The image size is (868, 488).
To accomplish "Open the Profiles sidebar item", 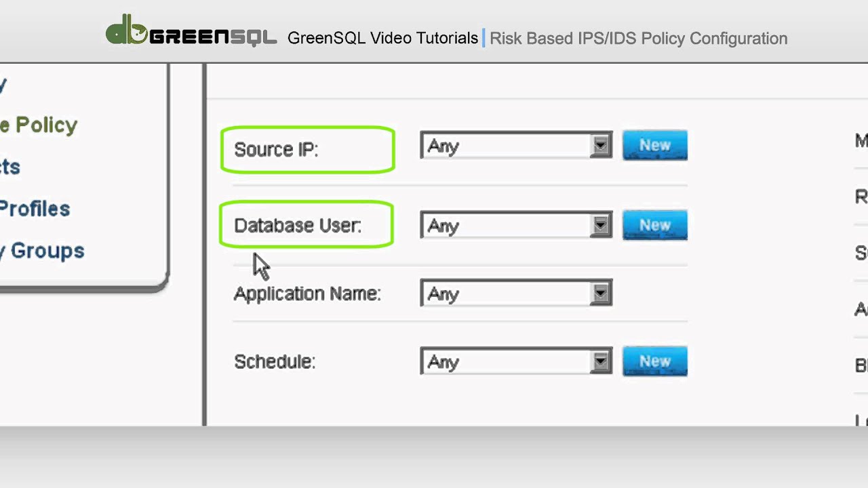I will [35, 209].
